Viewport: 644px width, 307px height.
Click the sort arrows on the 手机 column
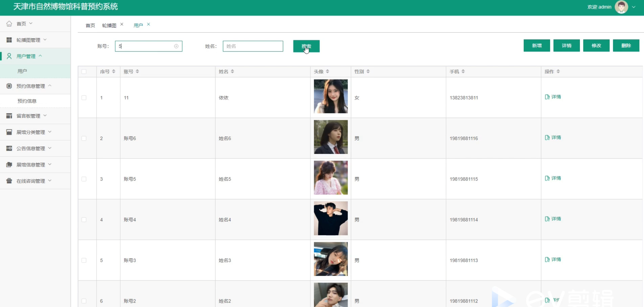coord(463,71)
